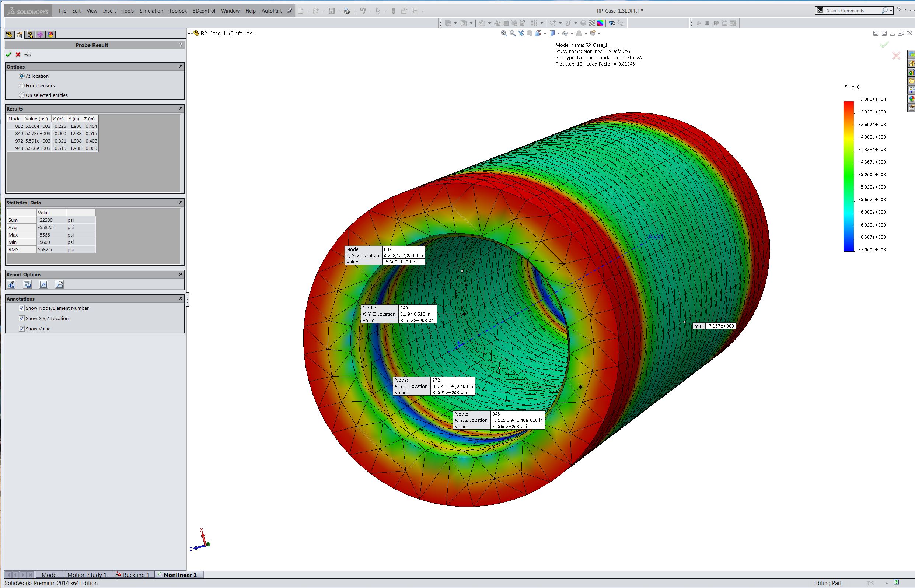Viewport: 915px width, 588px height.
Task: Click the Zoom to Fit magnifier icon
Action: click(x=504, y=34)
